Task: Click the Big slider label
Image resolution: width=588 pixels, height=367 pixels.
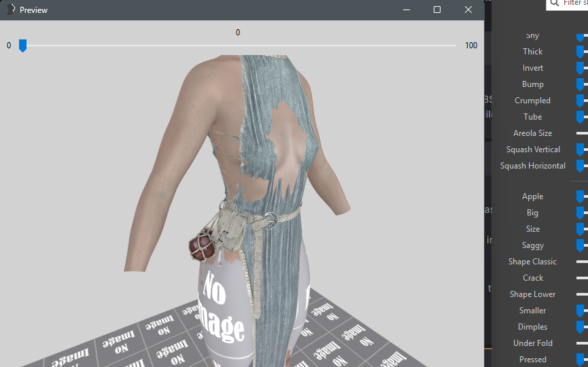Action: coord(532,213)
